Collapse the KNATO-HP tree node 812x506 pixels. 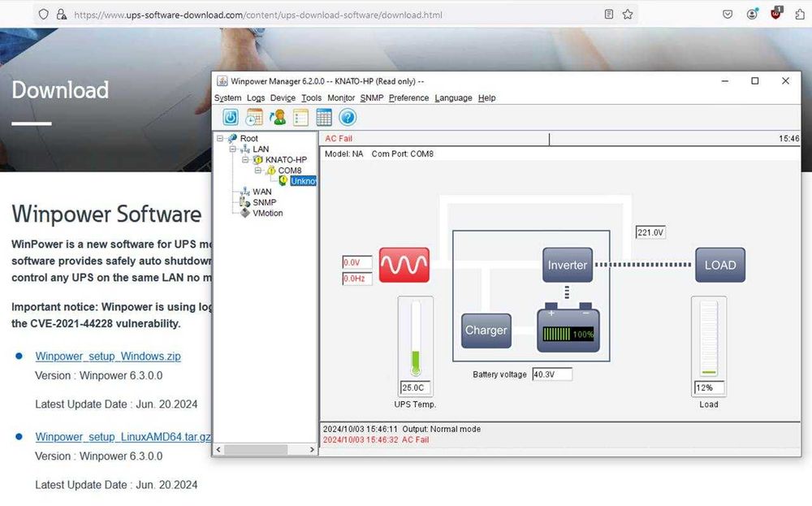245,159
